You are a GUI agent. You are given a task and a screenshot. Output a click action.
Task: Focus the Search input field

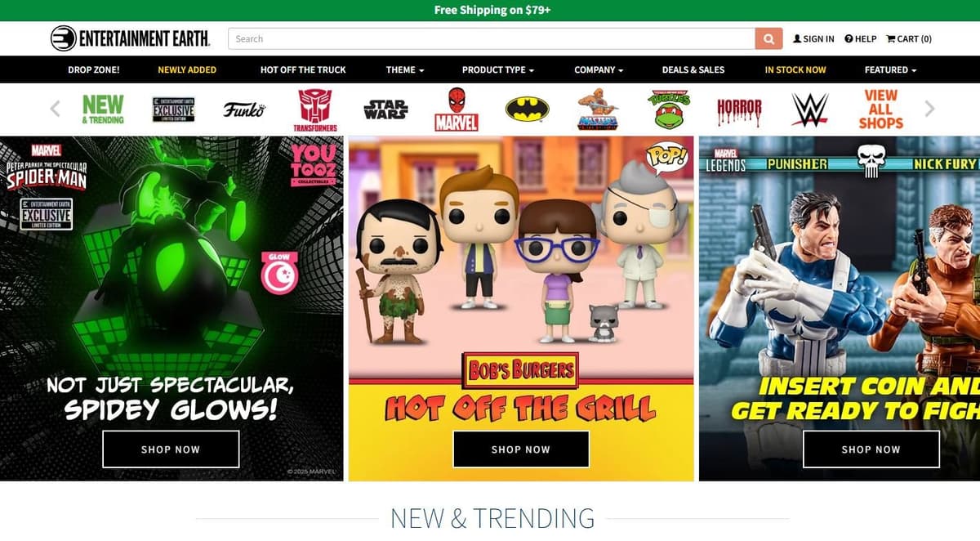click(x=492, y=38)
